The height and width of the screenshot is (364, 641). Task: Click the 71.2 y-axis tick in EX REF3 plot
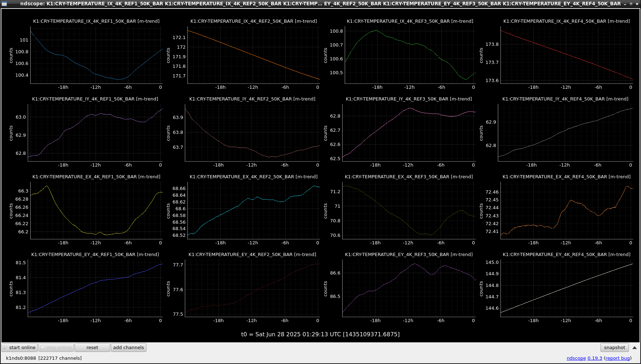[x=335, y=191]
